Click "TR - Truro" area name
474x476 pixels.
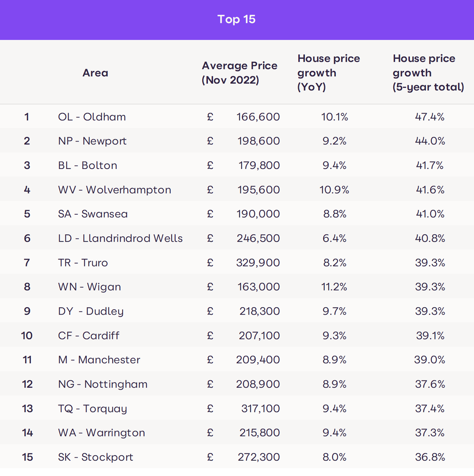pyautogui.click(x=83, y=263)
